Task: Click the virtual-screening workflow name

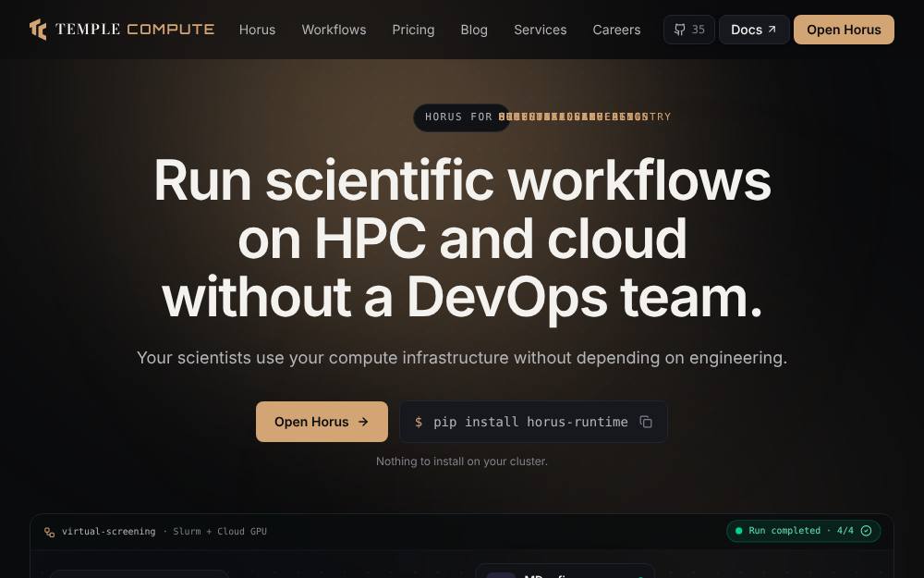Action: [x=108, y=532]
